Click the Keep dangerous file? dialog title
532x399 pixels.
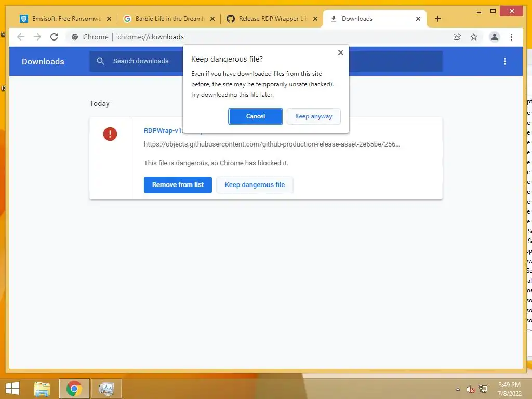[x=227, y=59]
